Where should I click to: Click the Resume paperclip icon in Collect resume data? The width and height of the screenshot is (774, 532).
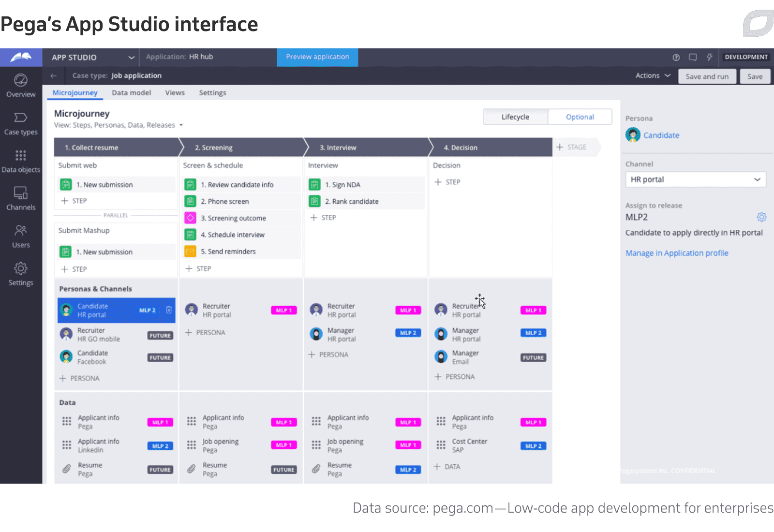point(67,469)
